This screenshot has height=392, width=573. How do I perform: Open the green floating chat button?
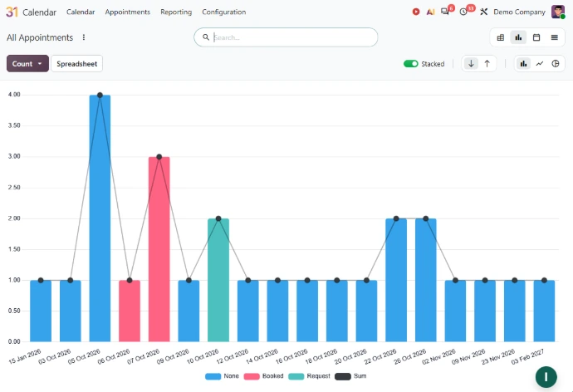(546, 377)
